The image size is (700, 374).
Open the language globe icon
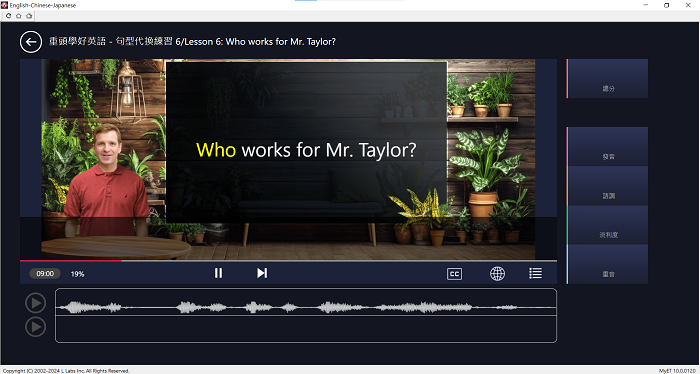pyautogui.click(x=497, y=274)
